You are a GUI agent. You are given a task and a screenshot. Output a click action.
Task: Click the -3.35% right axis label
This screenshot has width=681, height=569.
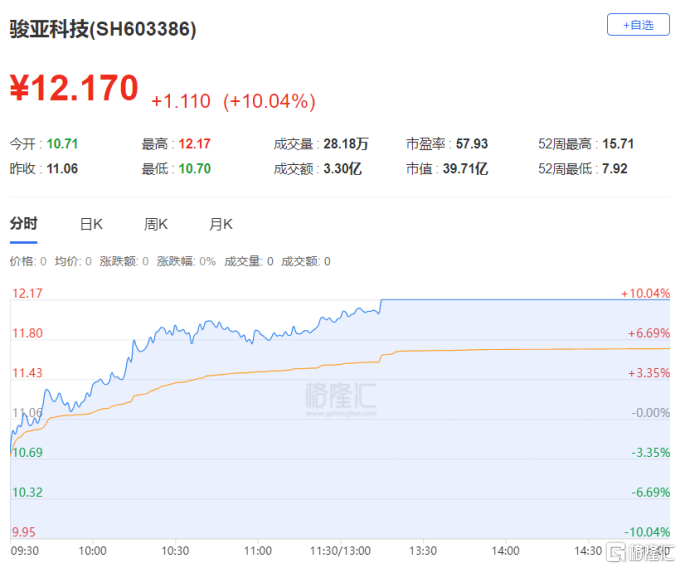650,453
